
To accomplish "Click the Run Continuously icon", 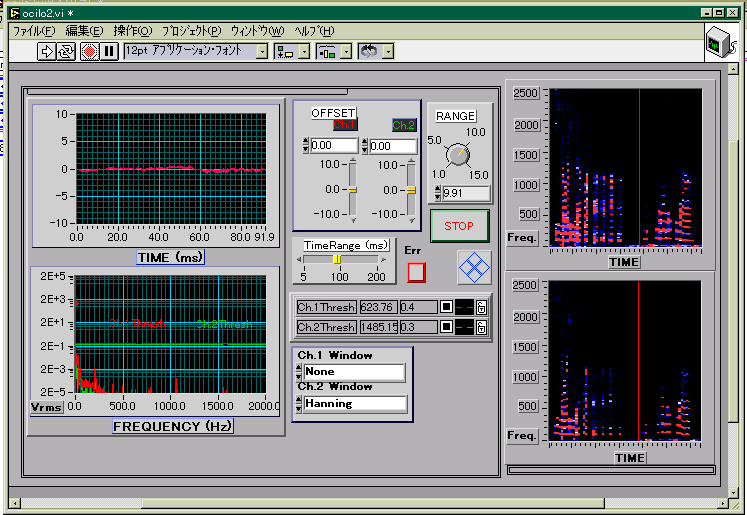I will [66, 51].
